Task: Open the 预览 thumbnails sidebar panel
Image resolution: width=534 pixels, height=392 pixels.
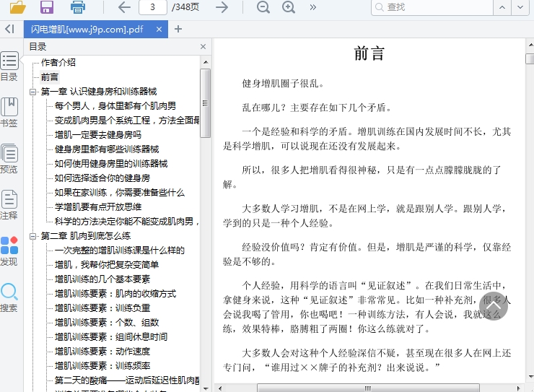Action: (9, 158)
